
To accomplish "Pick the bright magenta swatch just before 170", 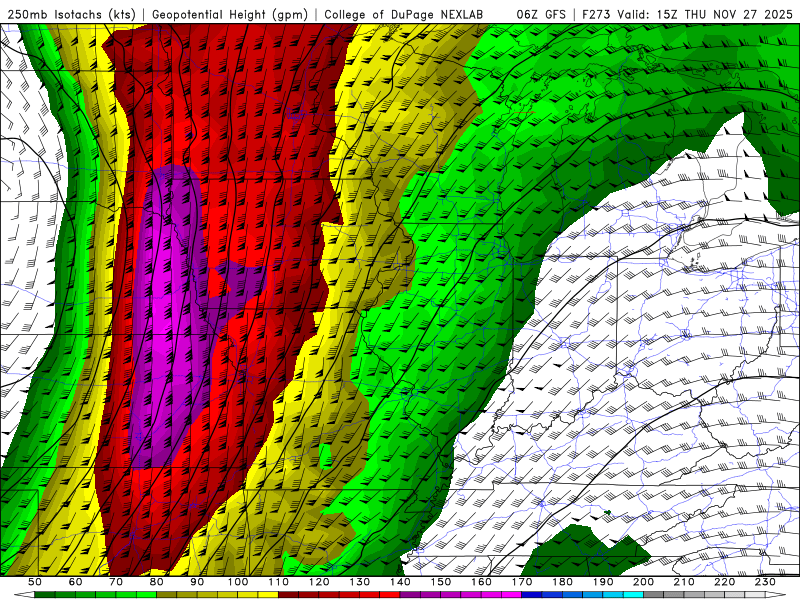I will [512, 595].
